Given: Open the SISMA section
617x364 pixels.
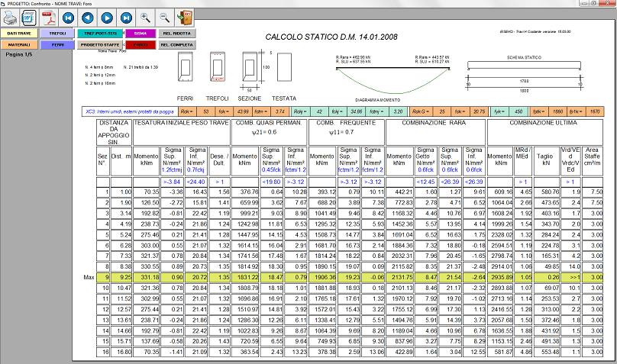Looking at the screenshot, I should click(141, 34).
